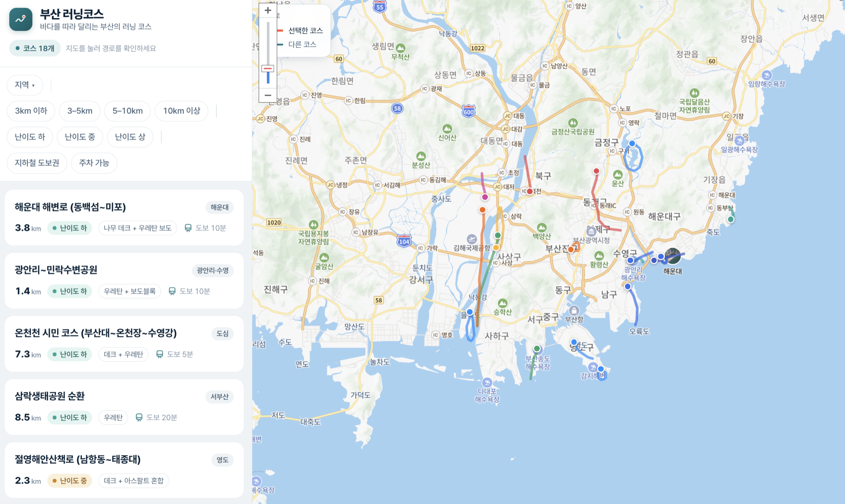The image size is (845, 504).
Task: Open 온천천 시민 코스 course card
Action: coord(124,344)
